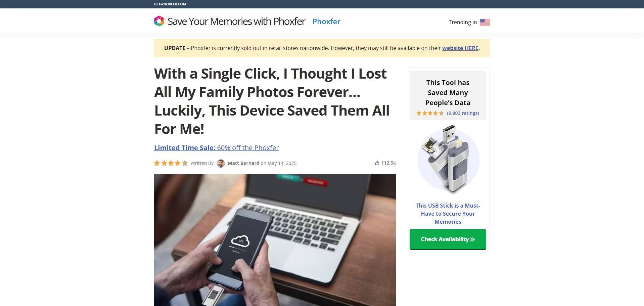Click the article's five-star rating
The height and width of the screenshot is (306, 644).
[171, 163]
